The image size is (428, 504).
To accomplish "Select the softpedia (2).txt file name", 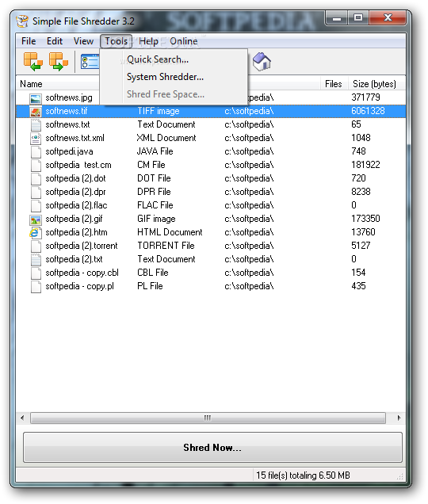I will click(x=74, y=260).
